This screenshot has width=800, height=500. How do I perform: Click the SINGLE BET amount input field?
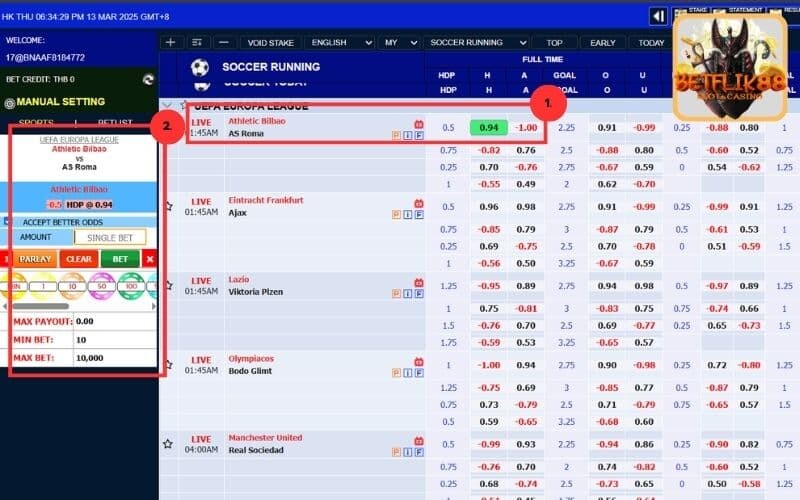click(110, 237)
